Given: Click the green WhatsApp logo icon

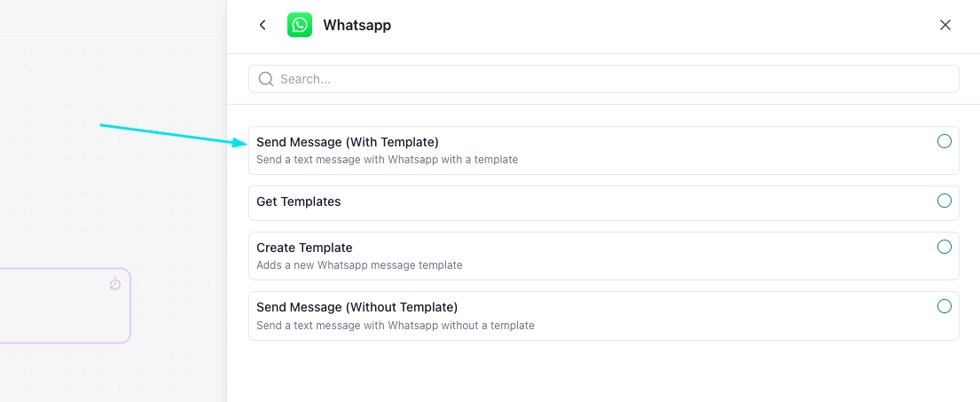Looking at the screenshot, I should coord(300,25).
